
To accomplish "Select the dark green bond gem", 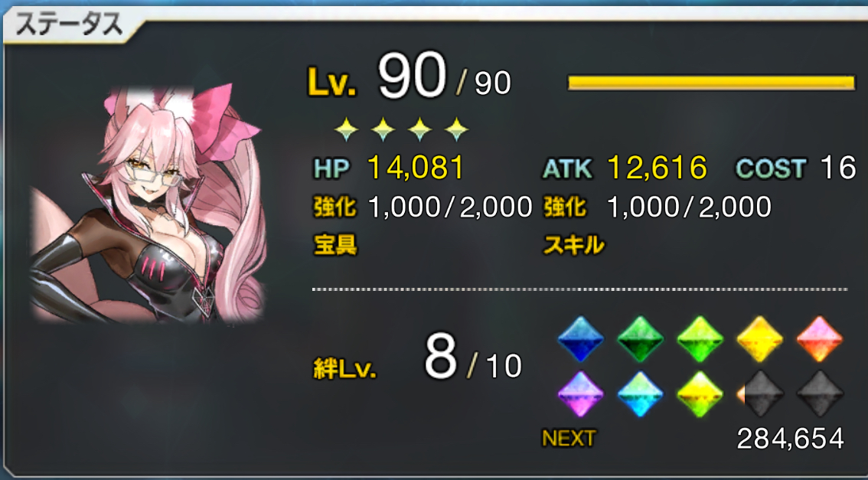I will tap(640, 339).
